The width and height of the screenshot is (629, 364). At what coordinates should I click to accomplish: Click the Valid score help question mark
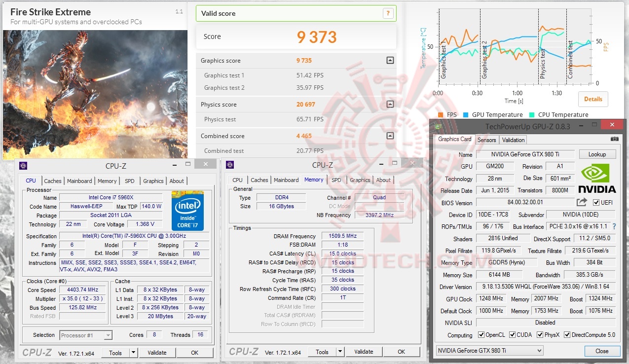pos(388,13)
